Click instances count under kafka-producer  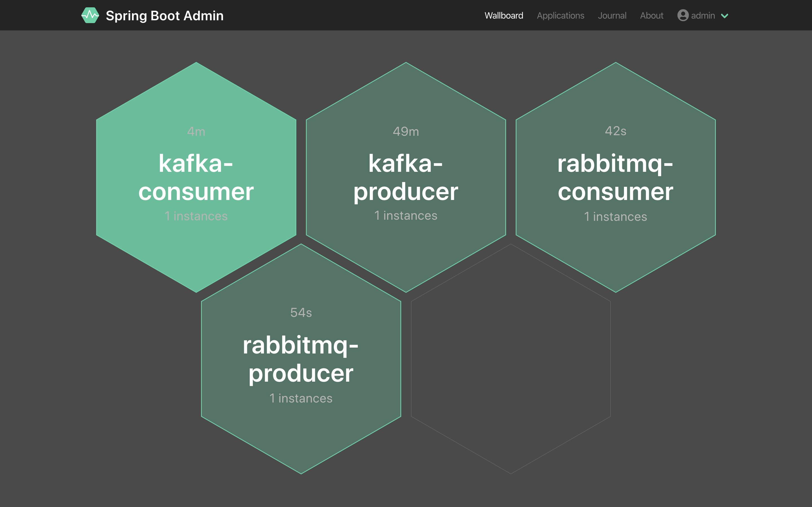click(x=406, y=215)
